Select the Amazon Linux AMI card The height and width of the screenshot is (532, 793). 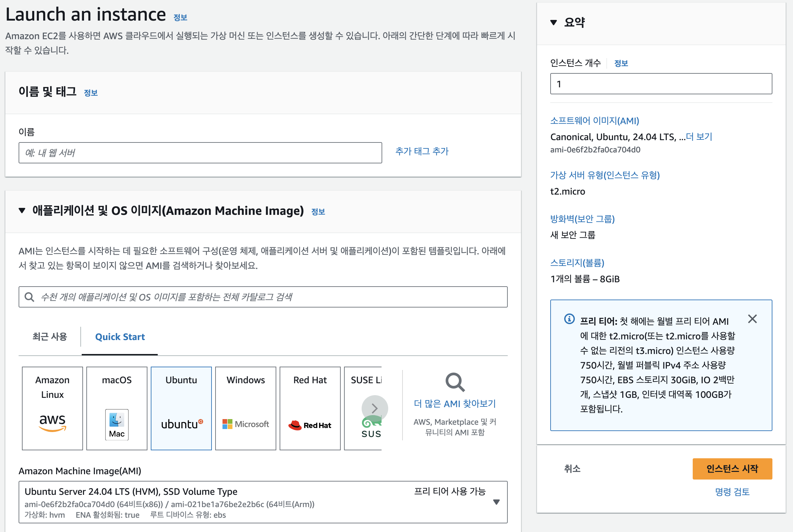click(52, 408)
